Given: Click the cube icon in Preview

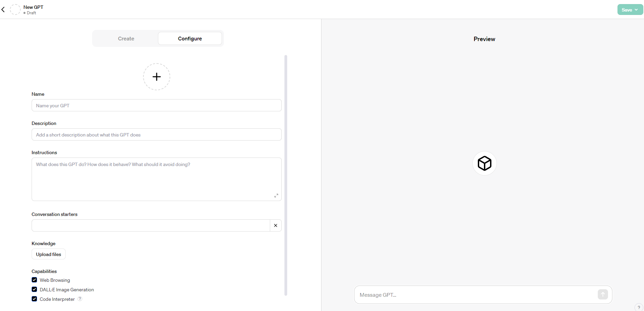Looking at the screenshot, I should point(484,163).
